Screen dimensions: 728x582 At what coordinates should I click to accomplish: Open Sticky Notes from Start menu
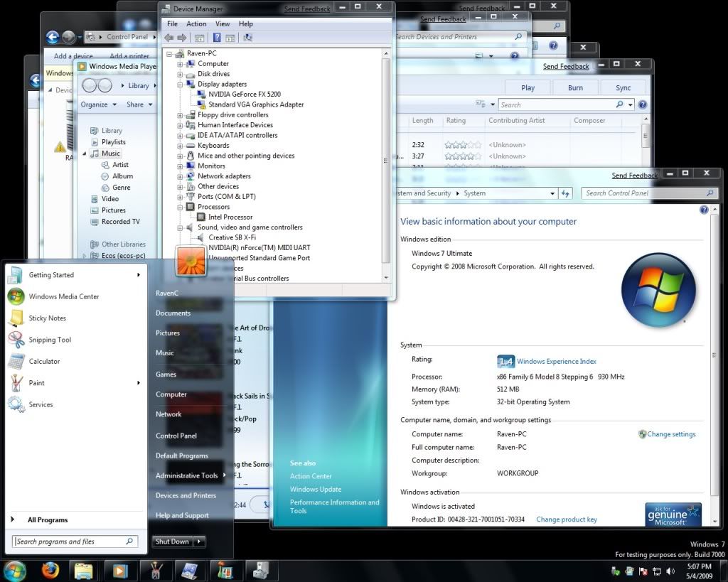click(47, 318)
